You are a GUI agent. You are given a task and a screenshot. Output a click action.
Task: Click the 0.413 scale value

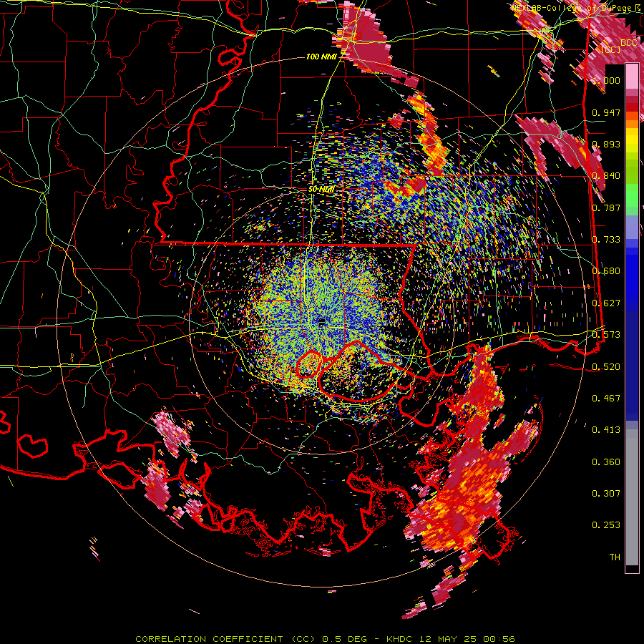click(x=606, y=430)
